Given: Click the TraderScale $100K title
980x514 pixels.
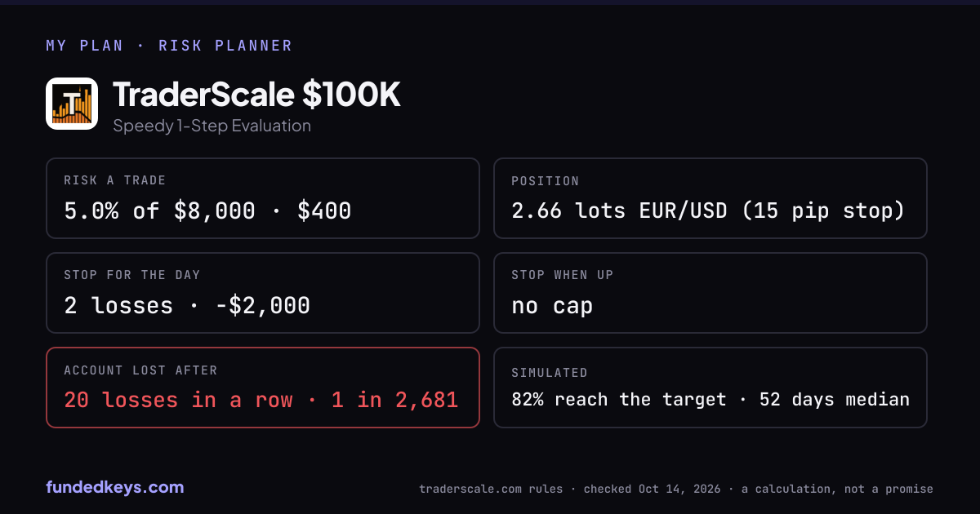Looking at the screenshot, I should [x=256, y=95].
